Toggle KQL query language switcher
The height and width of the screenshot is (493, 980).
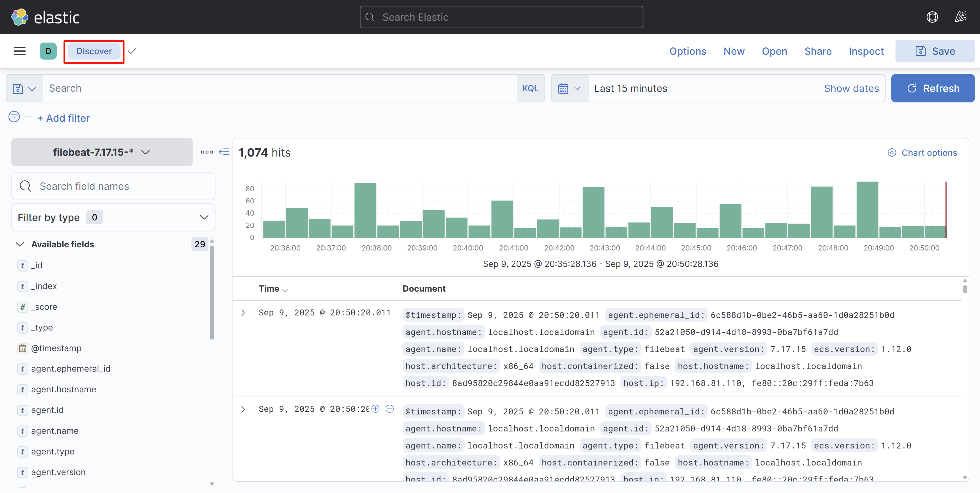(x=530, y=88)
